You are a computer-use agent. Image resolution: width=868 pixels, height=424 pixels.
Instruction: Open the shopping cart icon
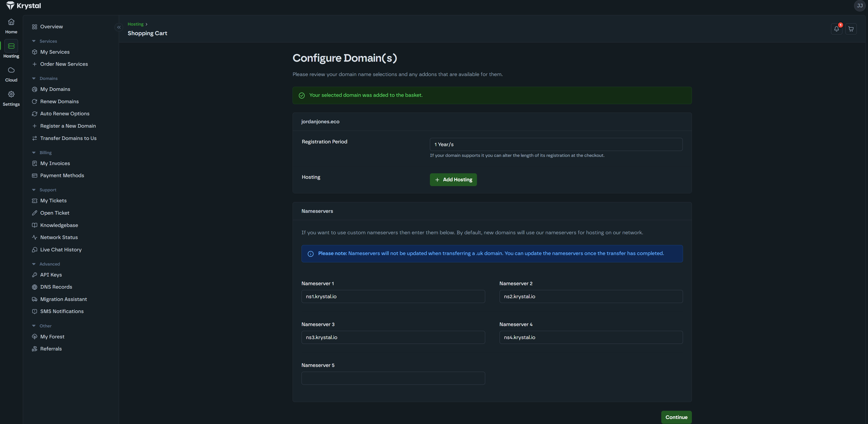[x=851, y=29]
